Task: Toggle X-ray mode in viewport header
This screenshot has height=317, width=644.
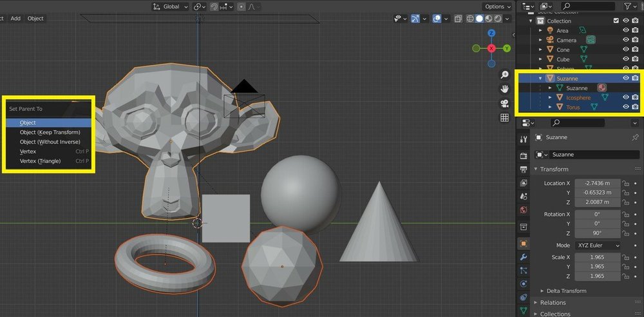Action: point(458,19)
